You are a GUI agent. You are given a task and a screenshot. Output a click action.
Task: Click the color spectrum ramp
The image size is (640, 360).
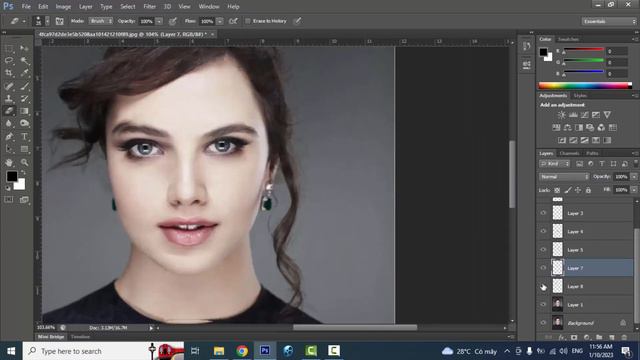point(585,86)
